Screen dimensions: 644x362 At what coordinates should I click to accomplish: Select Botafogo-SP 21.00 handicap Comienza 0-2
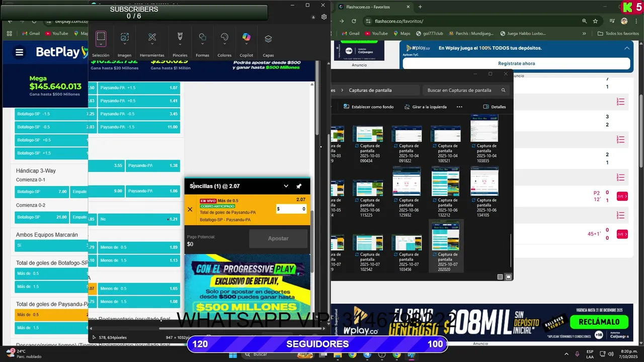[42, 217]
